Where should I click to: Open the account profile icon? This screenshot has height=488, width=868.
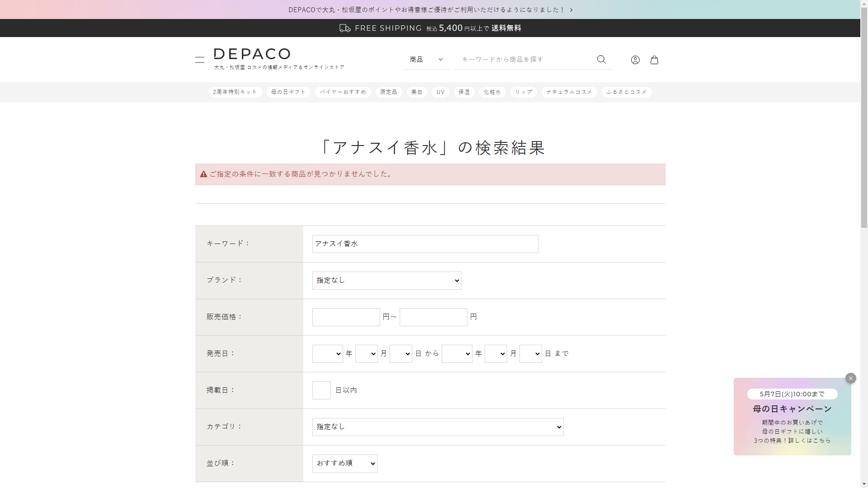coord(635,60)
